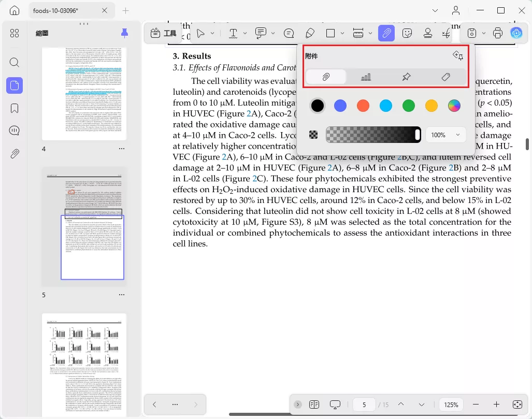The width and height of the screenshot is (532, 419).
Task: Choose paperclip attachment icon style
Action: coord(326,77)
